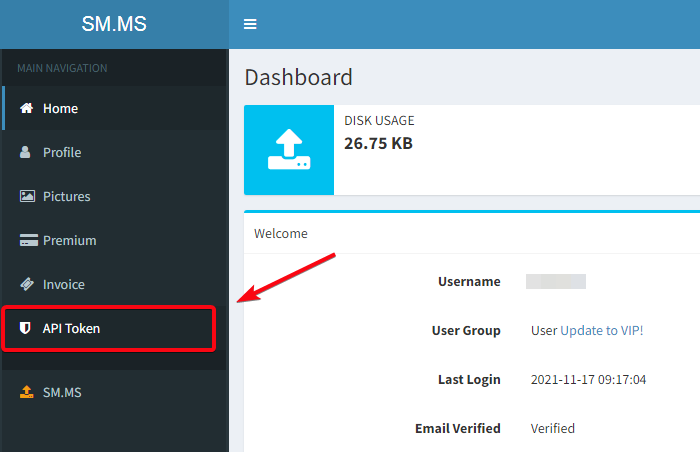Click the Dashboard heading

tap(299, 77)
